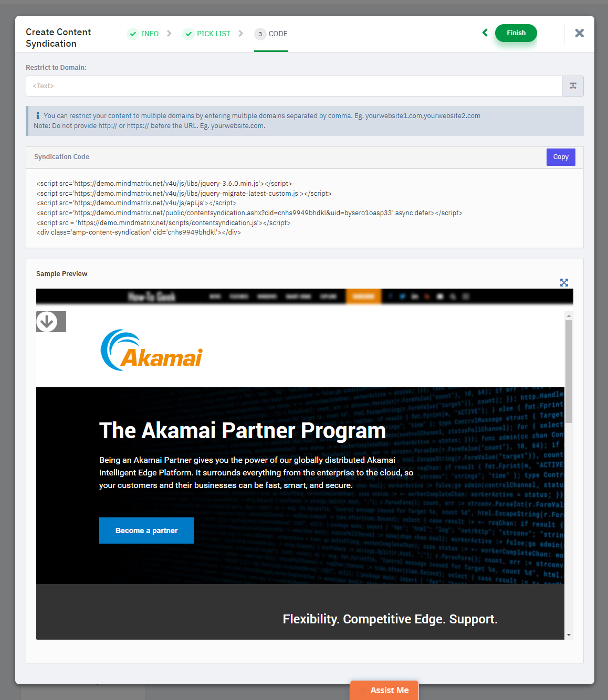Click the Finish button
Image resolution: width=608 pixels, height=700 pixels.
[516, 33]
